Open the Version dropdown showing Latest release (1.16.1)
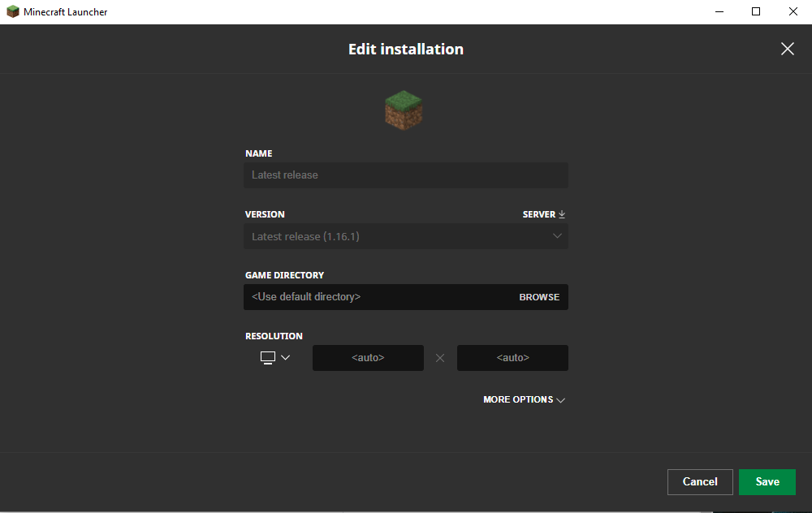 pyautogui.click(x=406, y=236)
